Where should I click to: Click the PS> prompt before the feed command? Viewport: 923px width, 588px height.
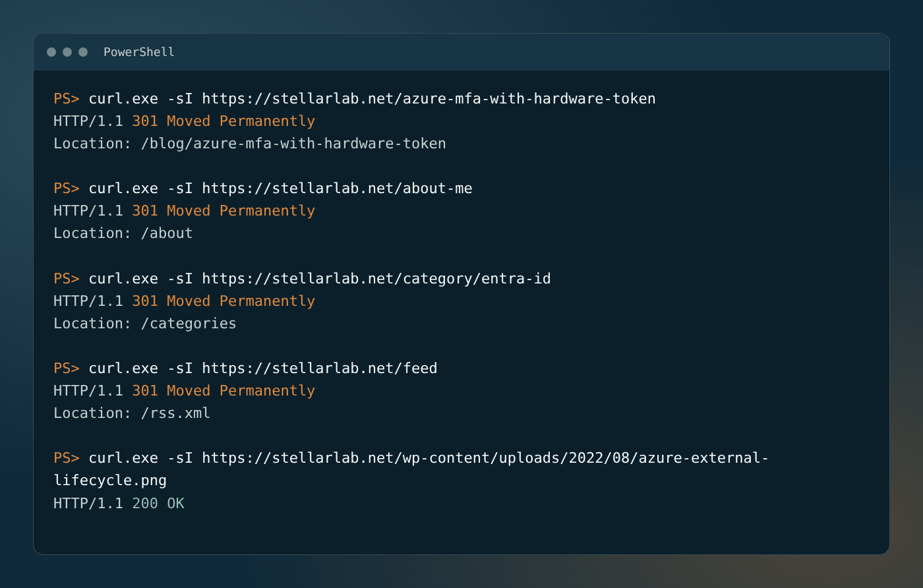pyautogui.click(x=67, y=368)
